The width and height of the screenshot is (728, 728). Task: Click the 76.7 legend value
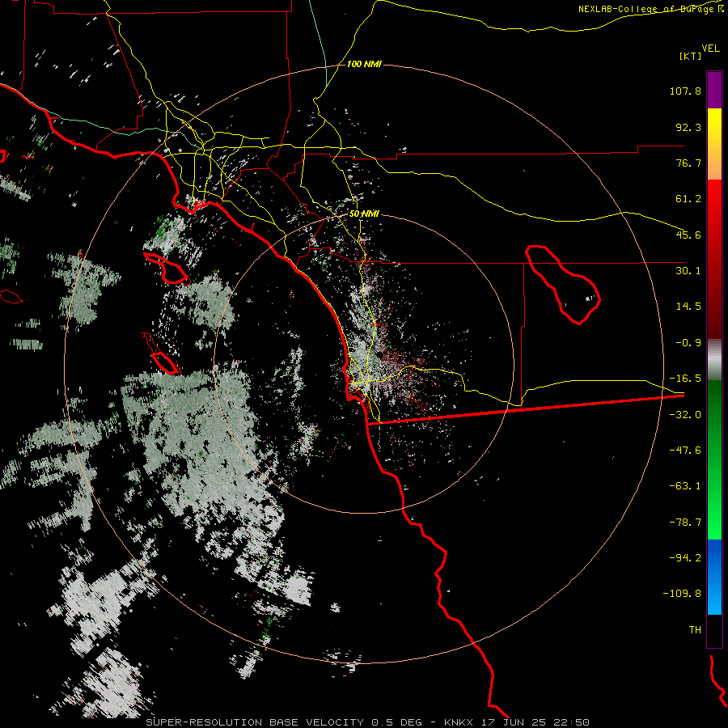688,163
